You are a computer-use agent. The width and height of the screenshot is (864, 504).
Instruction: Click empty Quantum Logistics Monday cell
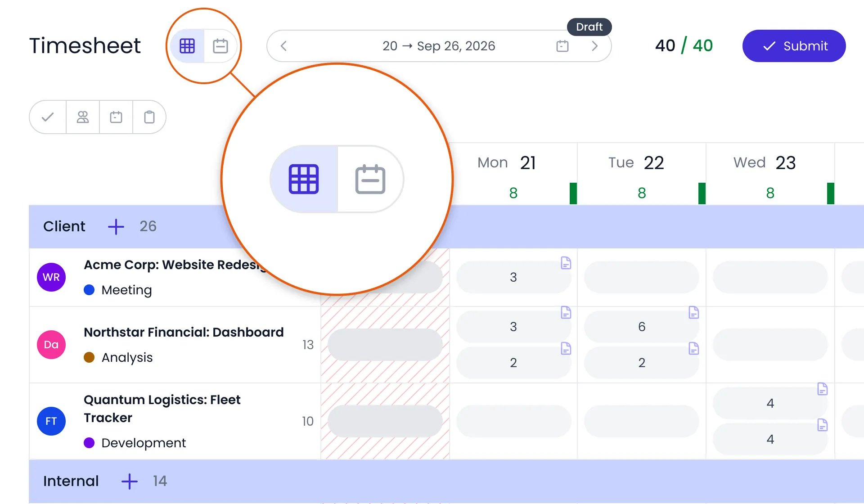pyautogui.click(x=513, y=421)
